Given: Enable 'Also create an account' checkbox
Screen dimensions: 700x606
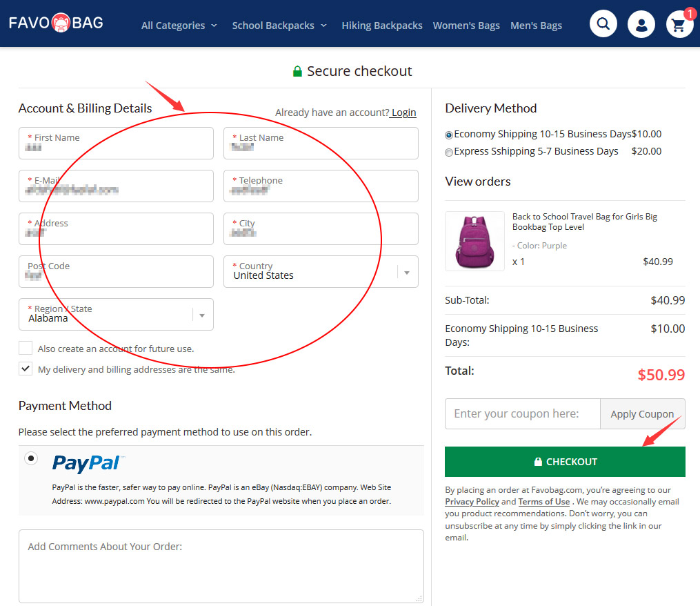Looking at the screenshot, I should click(26, 348).
